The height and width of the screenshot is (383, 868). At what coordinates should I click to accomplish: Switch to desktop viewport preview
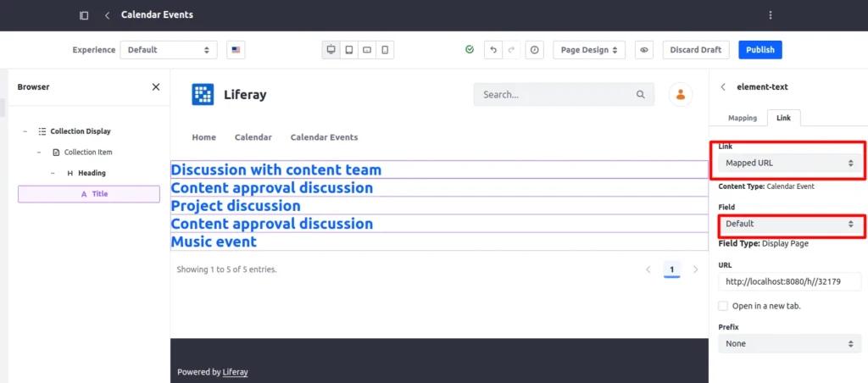[x=331, y=50]
